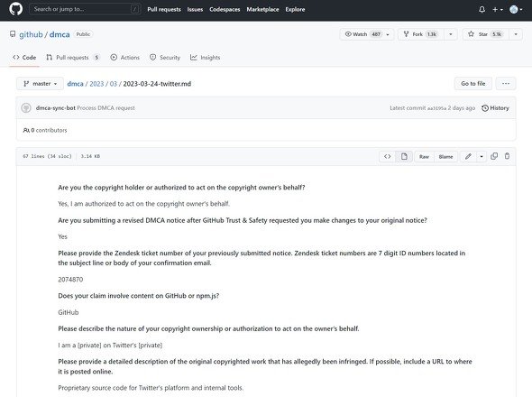Switch to the Actions tab
The width and height of the screenshot is (532, 397).
click(124, 58)
